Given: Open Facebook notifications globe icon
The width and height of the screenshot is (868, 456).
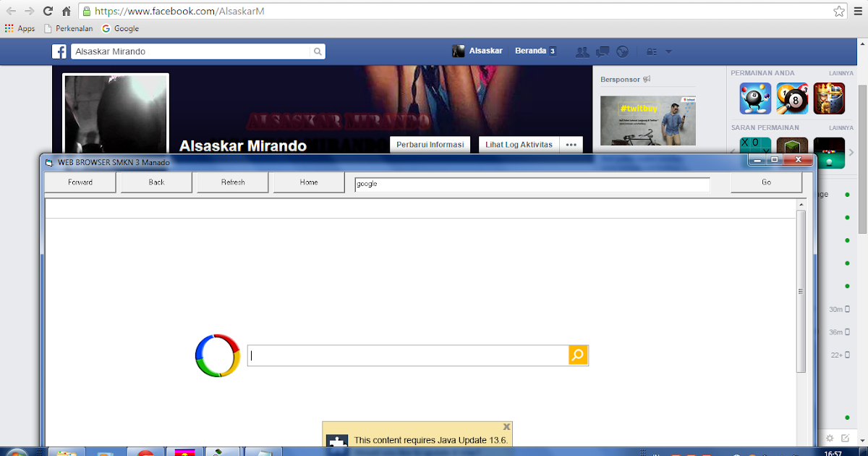Looking at the screenshot, I should [x=622, y=51].
